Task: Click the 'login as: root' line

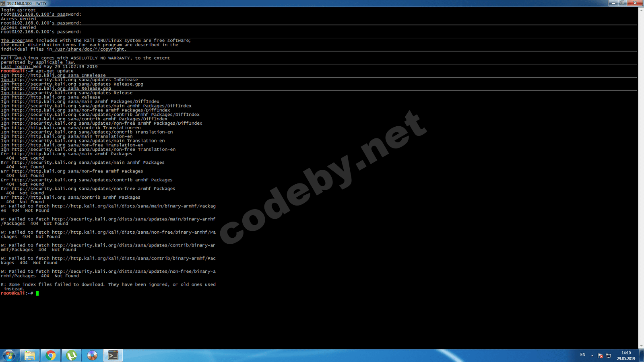Action: pos(19,10)
